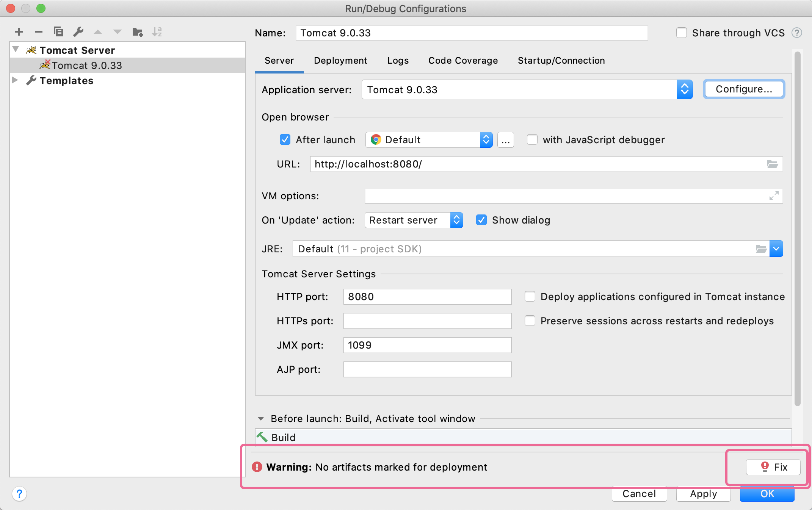Click the AJP port field
The width and height of the screenshot is (812, 510).
[x=427, y=369]
